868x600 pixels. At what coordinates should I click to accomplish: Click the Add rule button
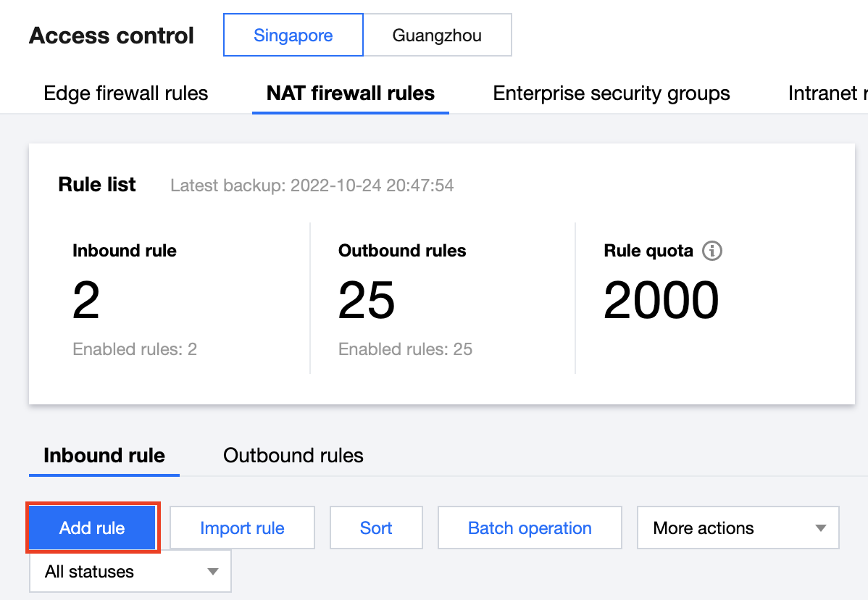click(x=92, y=528)
